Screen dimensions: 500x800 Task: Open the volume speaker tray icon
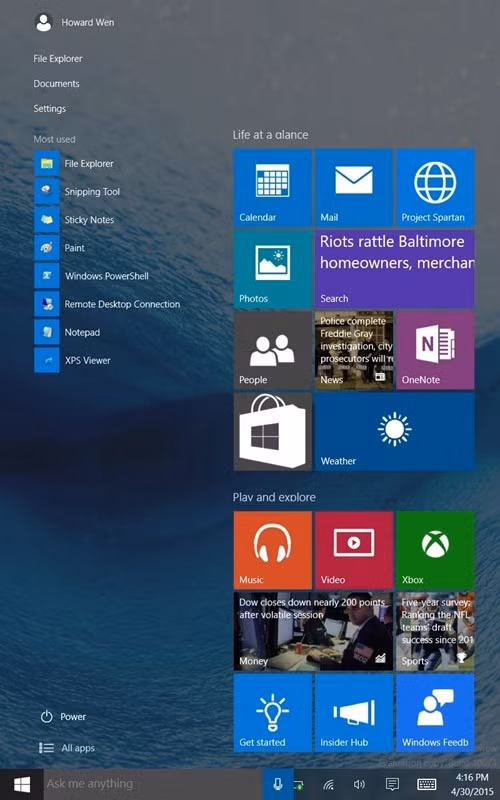pos(359,784)
